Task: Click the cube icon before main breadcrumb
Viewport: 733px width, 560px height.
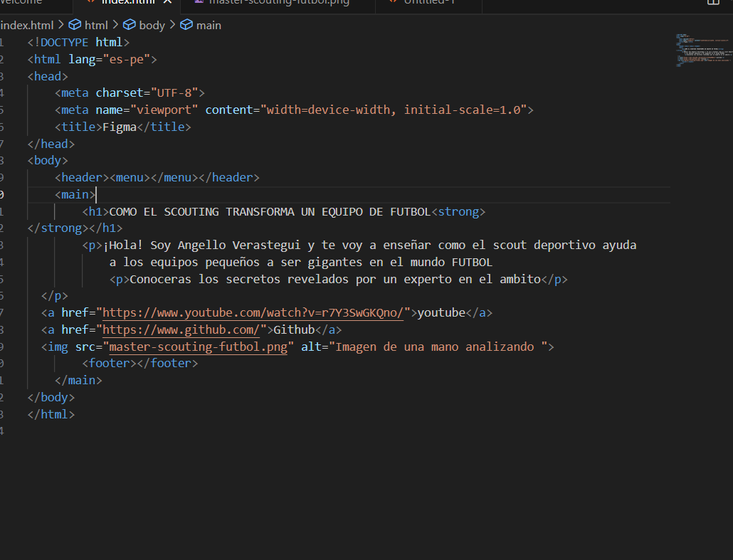Action: [x=186, y=25]
